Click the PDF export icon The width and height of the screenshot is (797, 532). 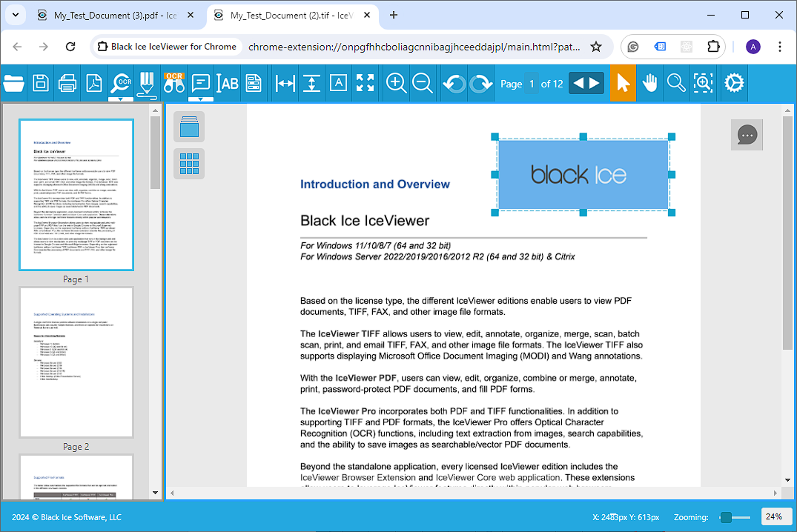[94, 83]
